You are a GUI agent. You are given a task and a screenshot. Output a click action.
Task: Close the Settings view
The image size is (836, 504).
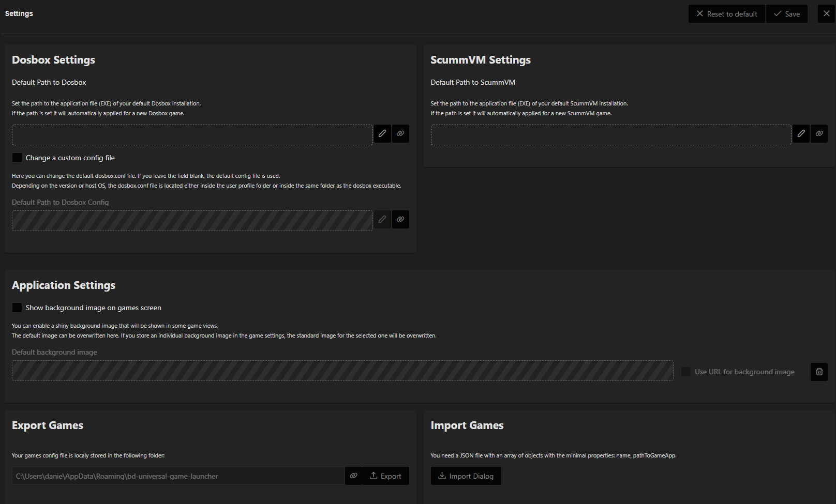[826, 13]
